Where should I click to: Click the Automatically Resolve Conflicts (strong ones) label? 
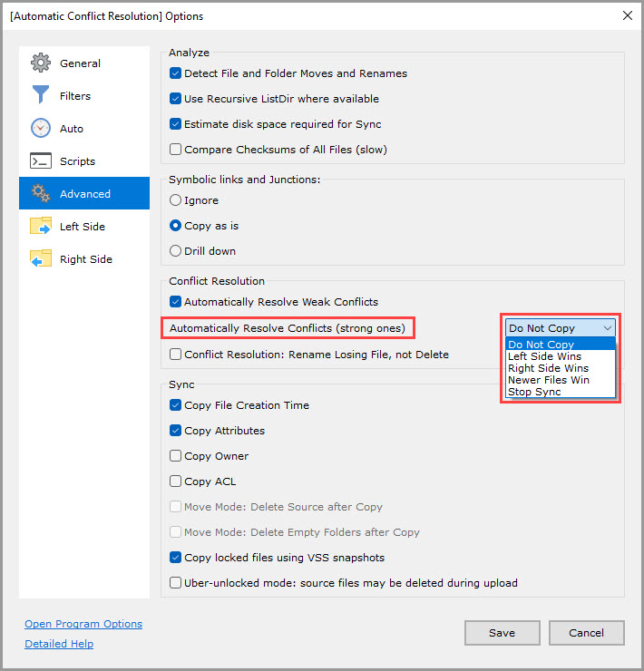288,328
